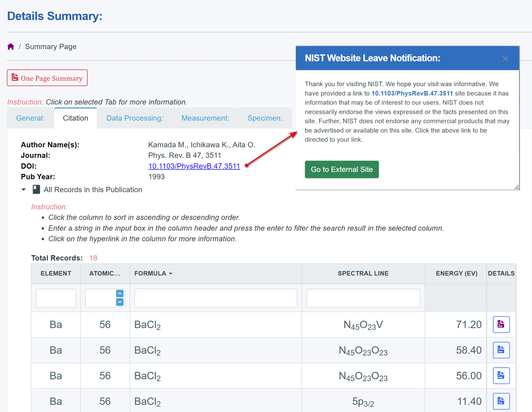Follow the DOI 10.1103/PhysRevB.47.3511 citation link

[194, 166]
